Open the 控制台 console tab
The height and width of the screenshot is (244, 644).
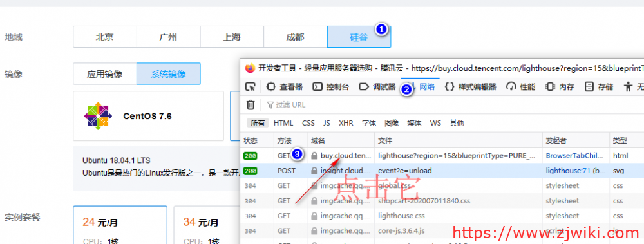click(331, 87)
